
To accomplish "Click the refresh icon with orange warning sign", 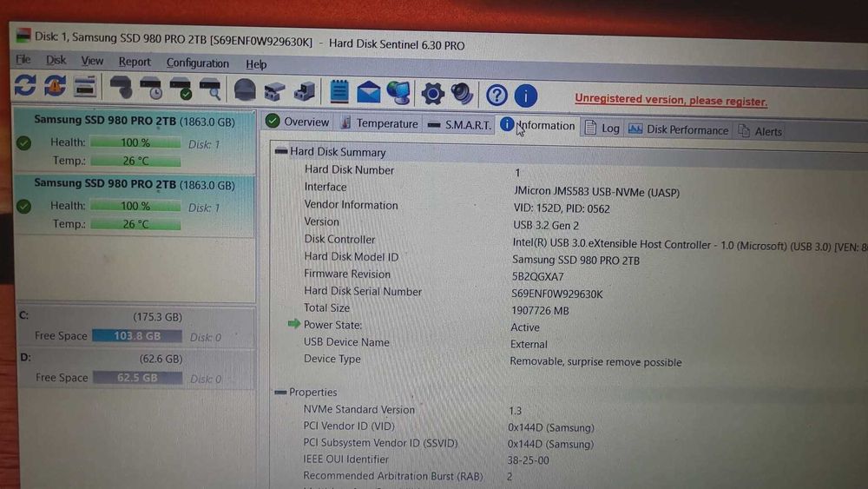I will point(55,86).
